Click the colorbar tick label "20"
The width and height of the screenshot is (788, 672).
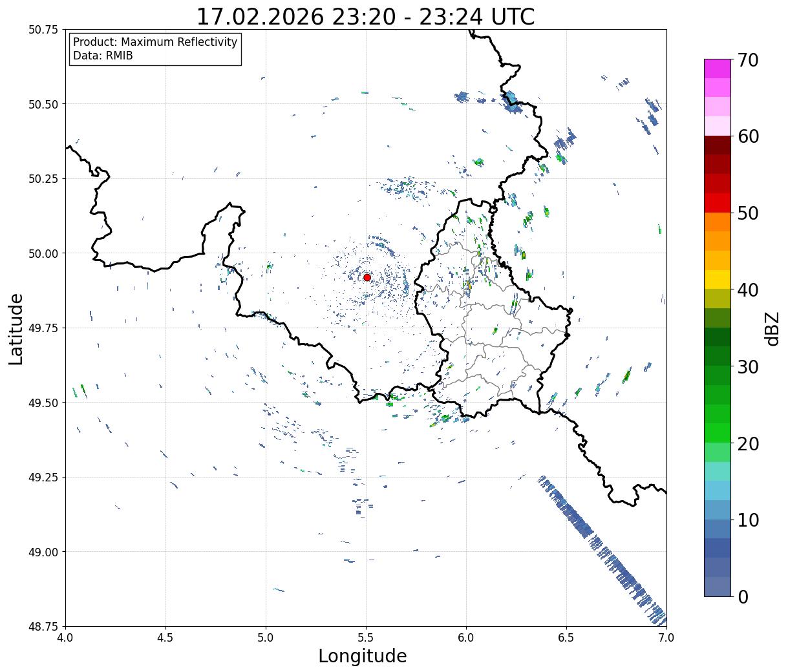click(x=748, y=443)
